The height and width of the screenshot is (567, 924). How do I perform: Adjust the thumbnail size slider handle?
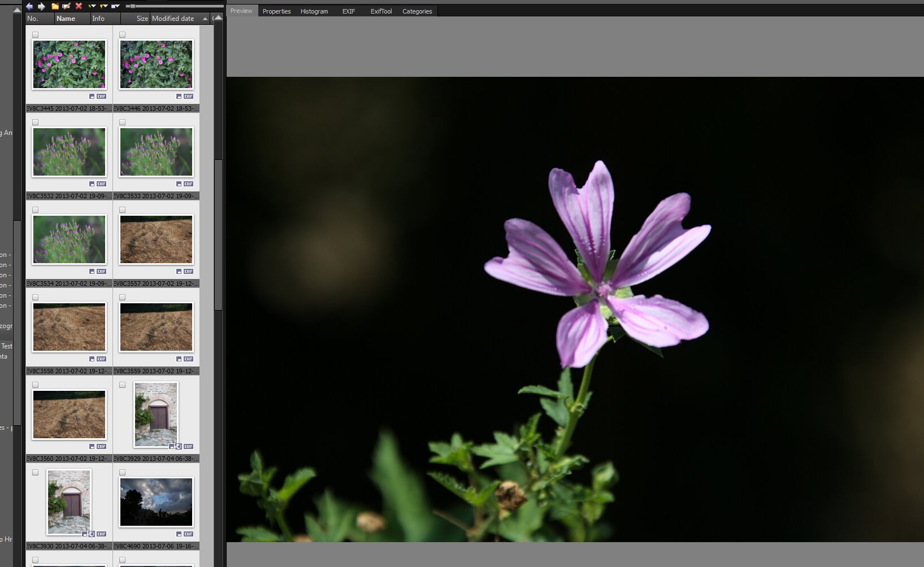click(133, 6)
